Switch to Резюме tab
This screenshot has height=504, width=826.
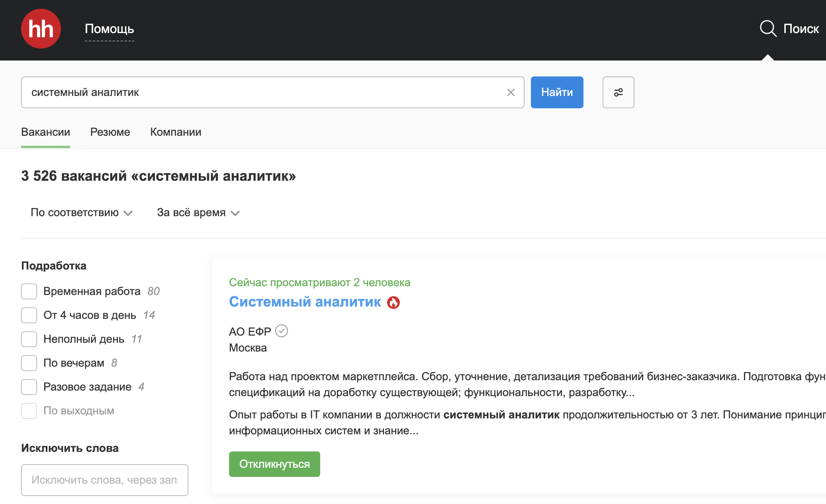(x=110, y=132)
